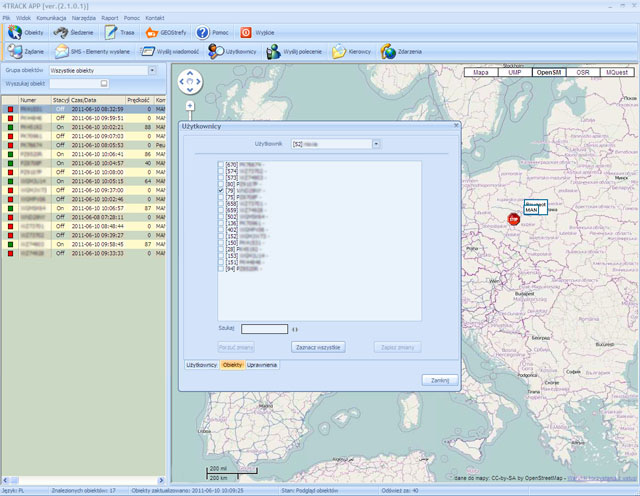Image resolution: width=640 pixels, height=496 pixels.
Task: Click the map zoom-in plus button
Action: point(190,106)
